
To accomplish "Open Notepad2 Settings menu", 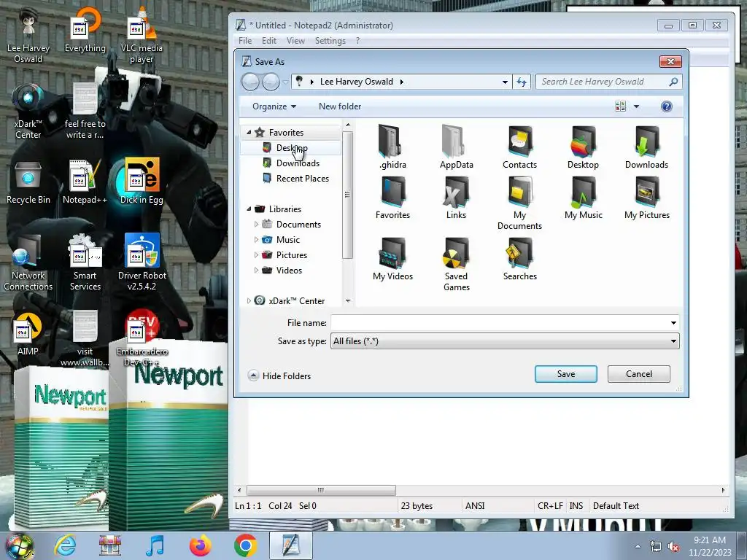I will pos(330,41).
